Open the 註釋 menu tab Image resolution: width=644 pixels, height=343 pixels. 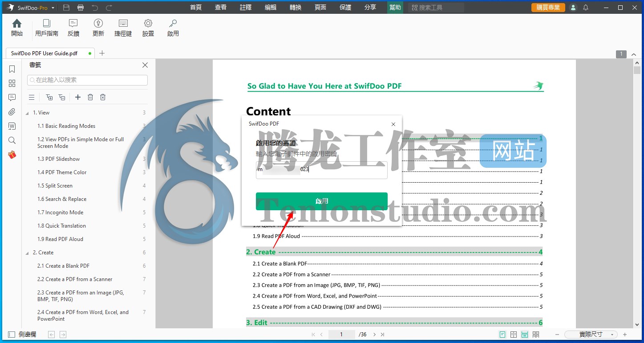[246, 8]
